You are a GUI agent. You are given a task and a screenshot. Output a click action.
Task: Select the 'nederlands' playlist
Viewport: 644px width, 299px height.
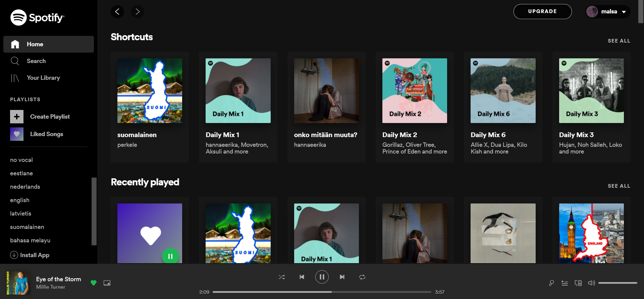tap(25, 187)
